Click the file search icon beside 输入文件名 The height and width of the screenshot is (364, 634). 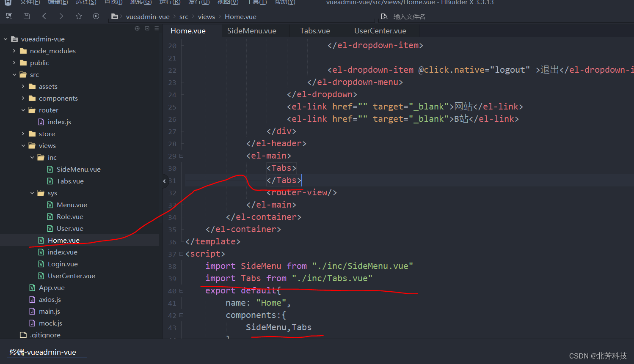[384, 16]
